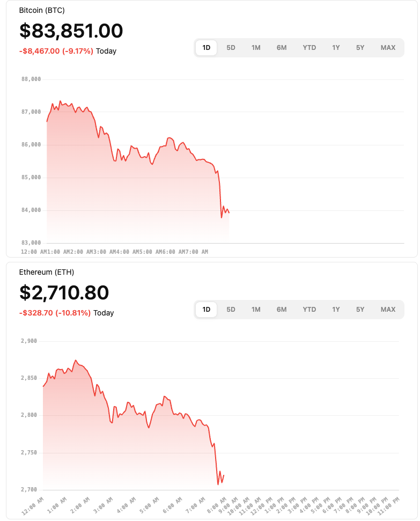Choose the 6M tab on Bitcoin chart
The height and width of the screenshot is (521, 420).
tap(282, 48)
